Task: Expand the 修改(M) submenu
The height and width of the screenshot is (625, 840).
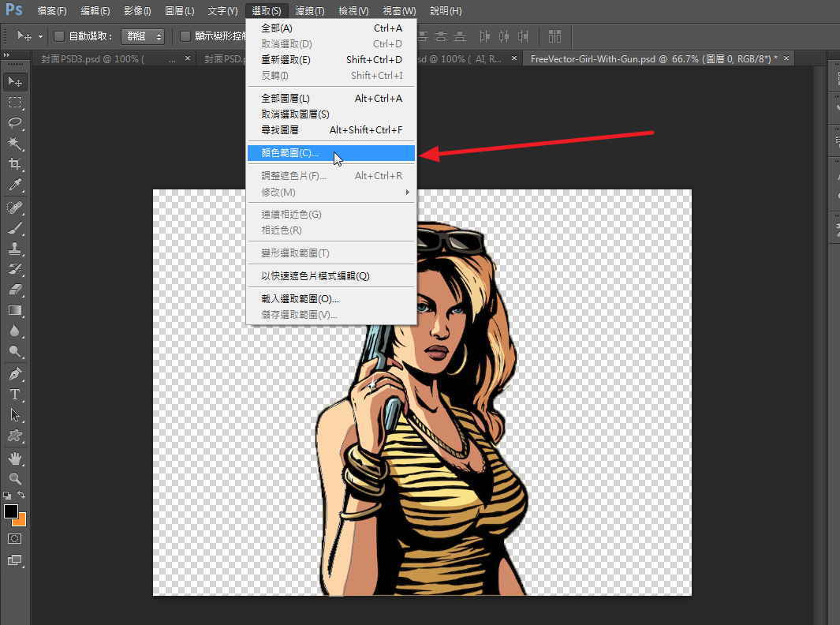Action: click(332, 192)
